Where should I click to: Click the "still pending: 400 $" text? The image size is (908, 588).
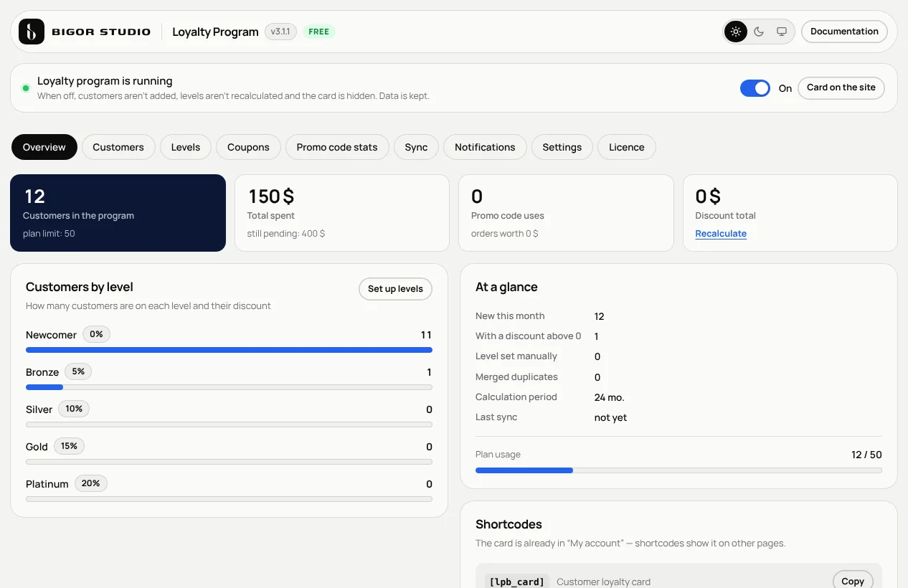tap(286, 234)
